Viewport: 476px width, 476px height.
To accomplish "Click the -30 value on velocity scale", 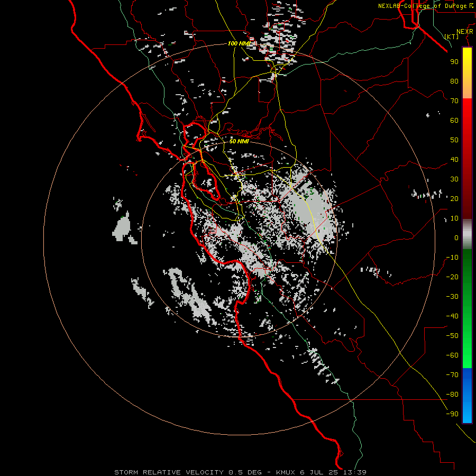I will point(452,297).
